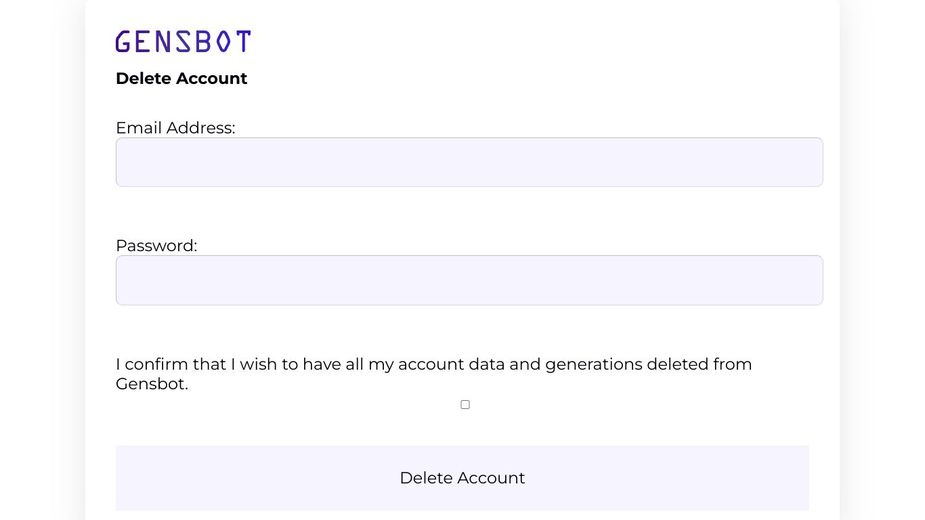This screenshot has height=520, width=925.
Task: Activate the field under Password
Action: coord(469,280)
